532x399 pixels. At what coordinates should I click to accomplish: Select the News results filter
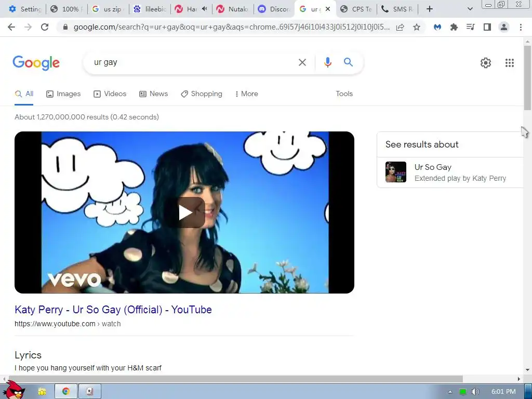coord(154,94)
